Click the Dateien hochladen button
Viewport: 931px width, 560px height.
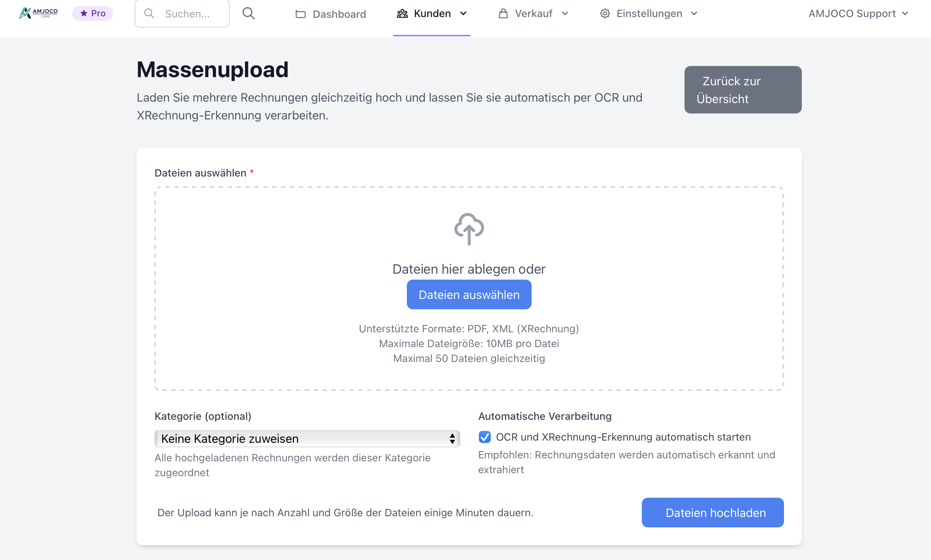[x=712, y=513]
